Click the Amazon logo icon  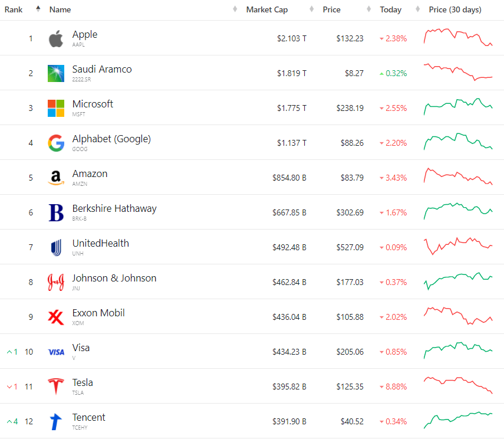coord(56,178)
